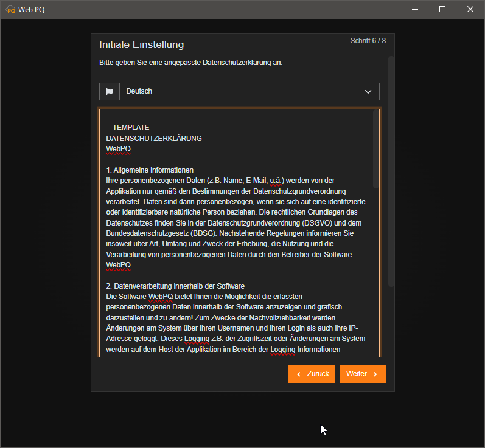Image resolution: width=485 pixels, height=448 pixels.
Task: Click the DATENSCHUTZERKLÄRUNG line in the text
Action: (x=153, y=138)
